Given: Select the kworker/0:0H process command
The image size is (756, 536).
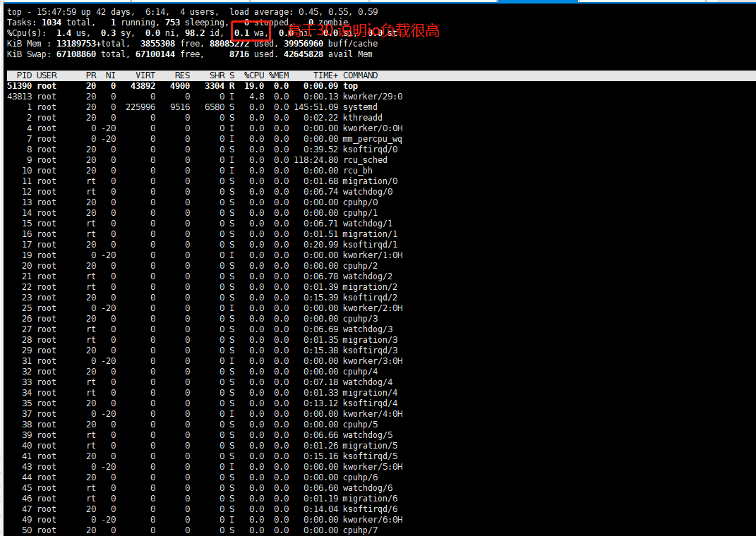Looking at the screenshot, I should coord(373,128).
